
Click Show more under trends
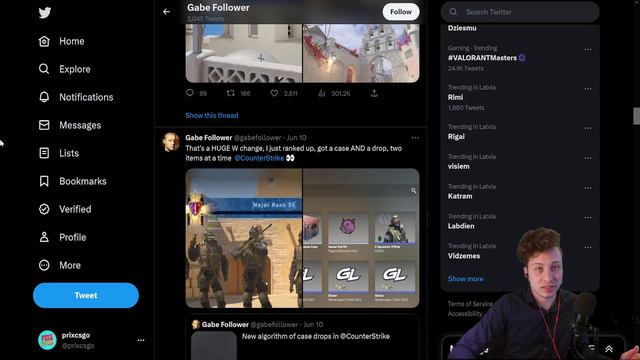coord(465,279)
